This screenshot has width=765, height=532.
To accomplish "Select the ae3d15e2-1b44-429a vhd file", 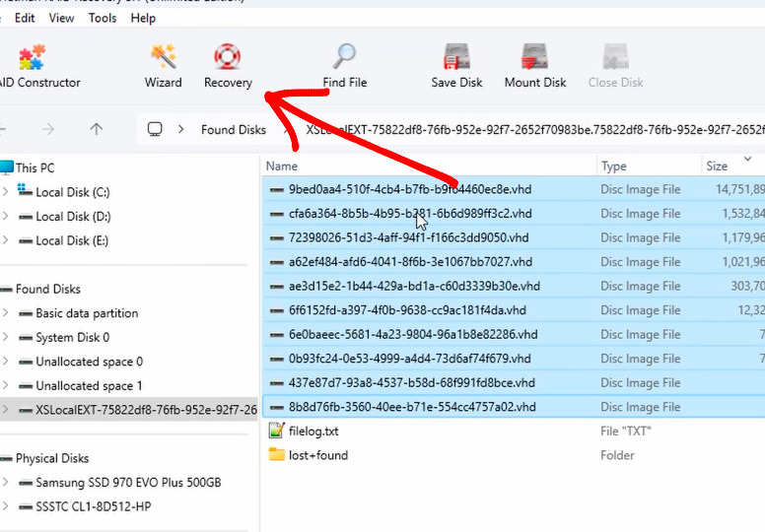I will point(414,287).
